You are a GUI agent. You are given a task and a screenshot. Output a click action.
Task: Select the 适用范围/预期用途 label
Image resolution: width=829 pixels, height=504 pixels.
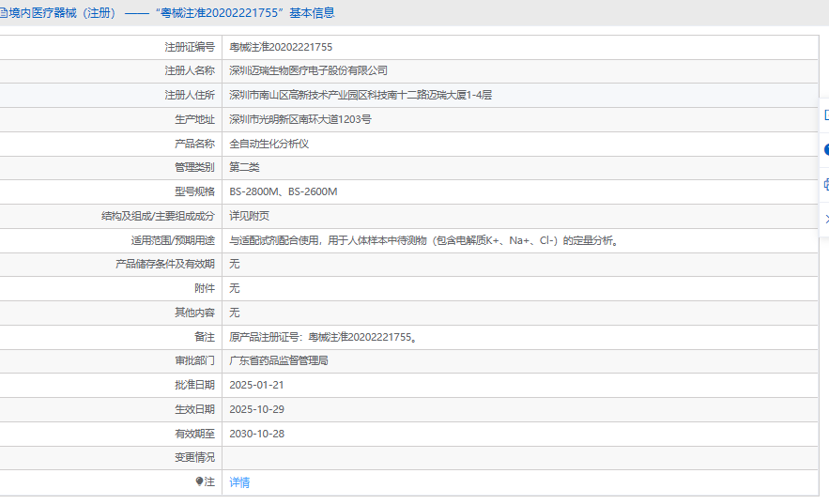(173, 240)
